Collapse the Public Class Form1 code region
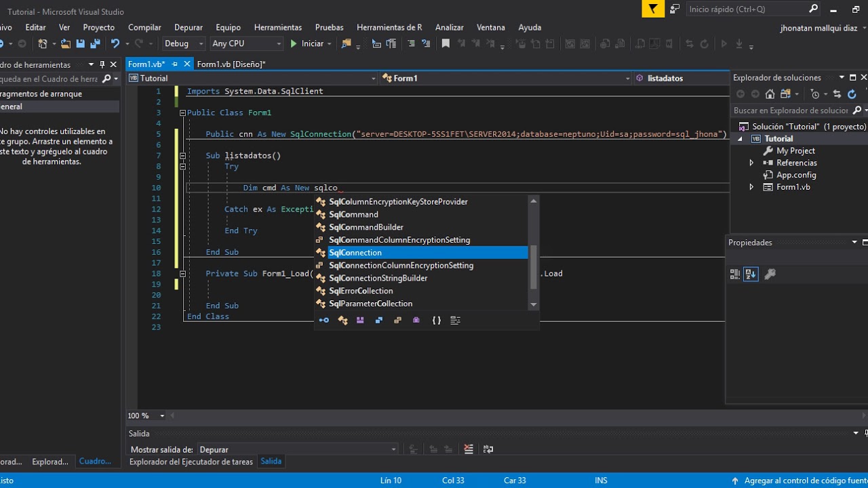Image resolution: width=868 pixels, height=488 pixels. click(182, 113)
